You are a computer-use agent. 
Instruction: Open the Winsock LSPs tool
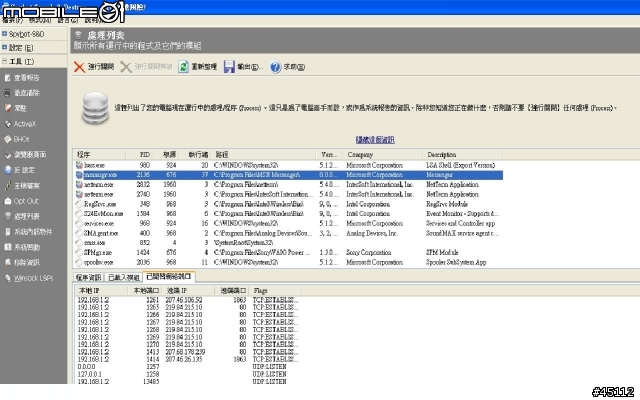pos(29,278)
